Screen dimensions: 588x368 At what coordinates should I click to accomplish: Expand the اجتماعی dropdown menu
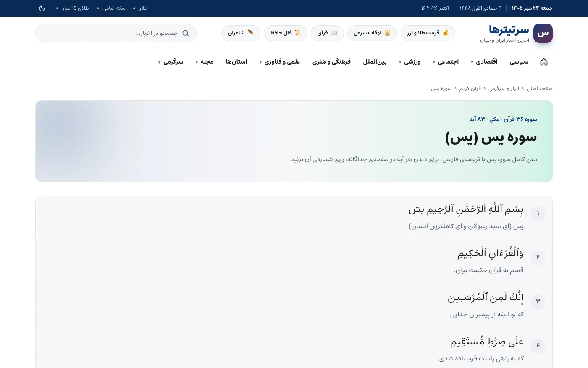click(x=446, y=62)
